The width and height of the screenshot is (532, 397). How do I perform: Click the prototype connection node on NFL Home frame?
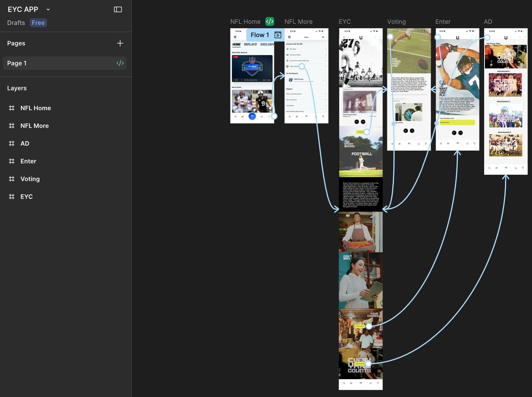click(274, 116)
